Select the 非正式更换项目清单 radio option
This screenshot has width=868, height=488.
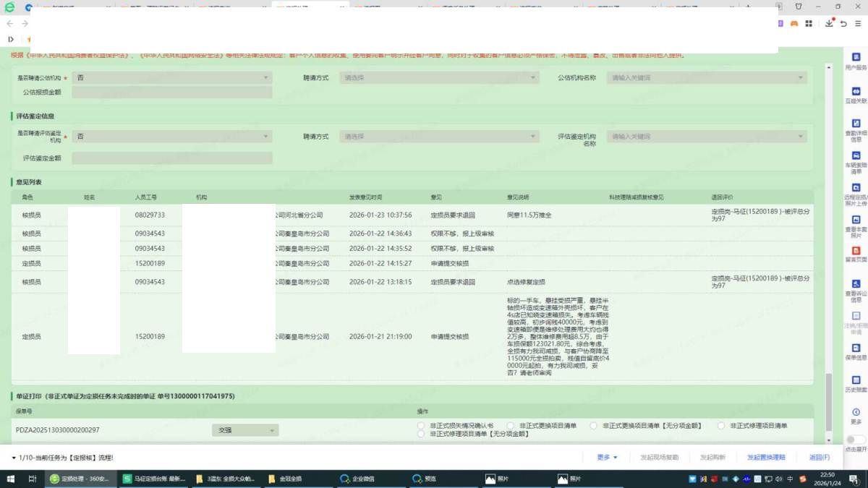pyautogui.click(x=511, y=426)
